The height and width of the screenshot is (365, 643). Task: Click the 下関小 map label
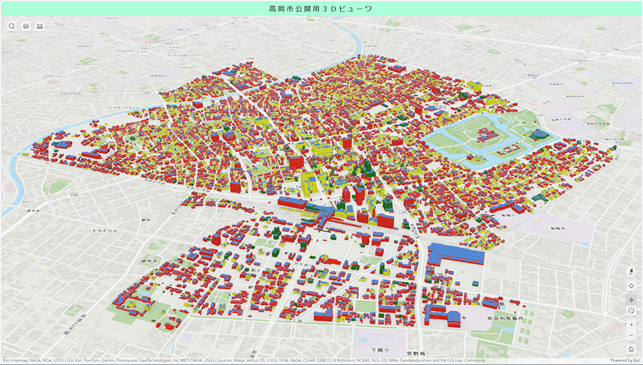point(379,350)
